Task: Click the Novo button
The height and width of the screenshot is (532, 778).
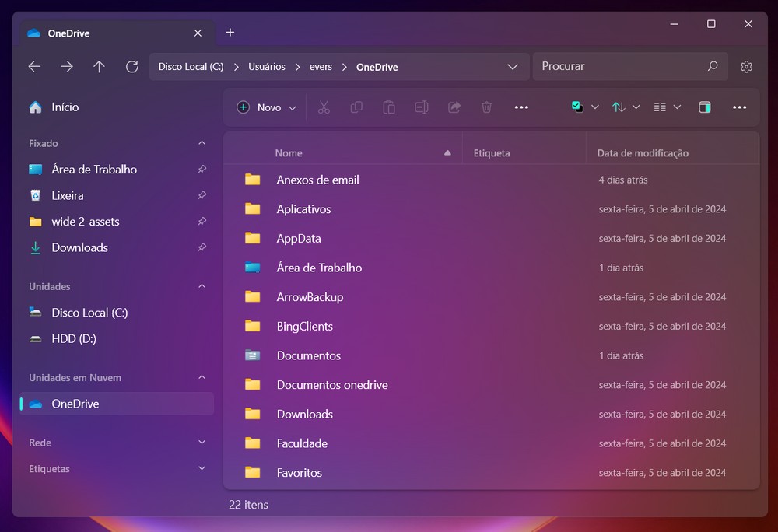Action: click(x=267, y=107)
